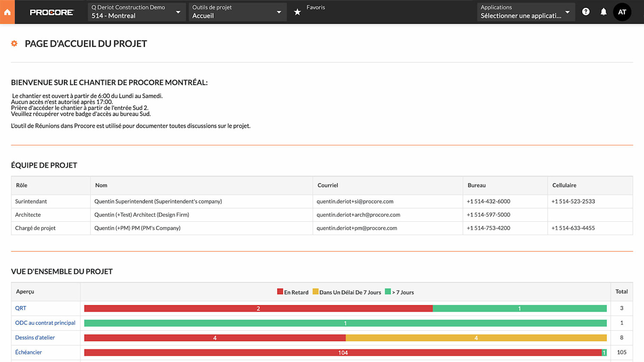Image resolution: width=644 pixels, height=362 pixels.
Task: Open the AT user avatar menu
Action: [x=622, y=12]
